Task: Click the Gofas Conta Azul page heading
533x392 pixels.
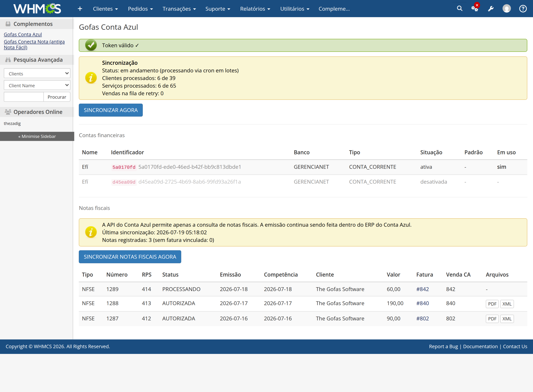Action: (108, 27)
